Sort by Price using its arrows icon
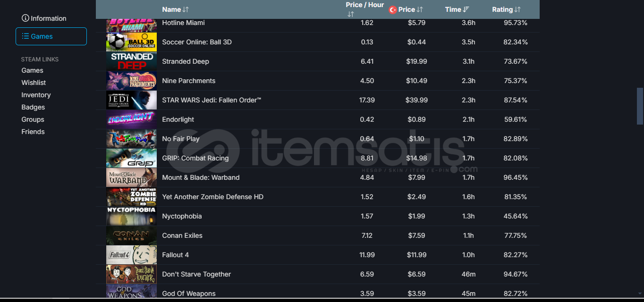This screenshot has height=302, width=644. point(420,9)
